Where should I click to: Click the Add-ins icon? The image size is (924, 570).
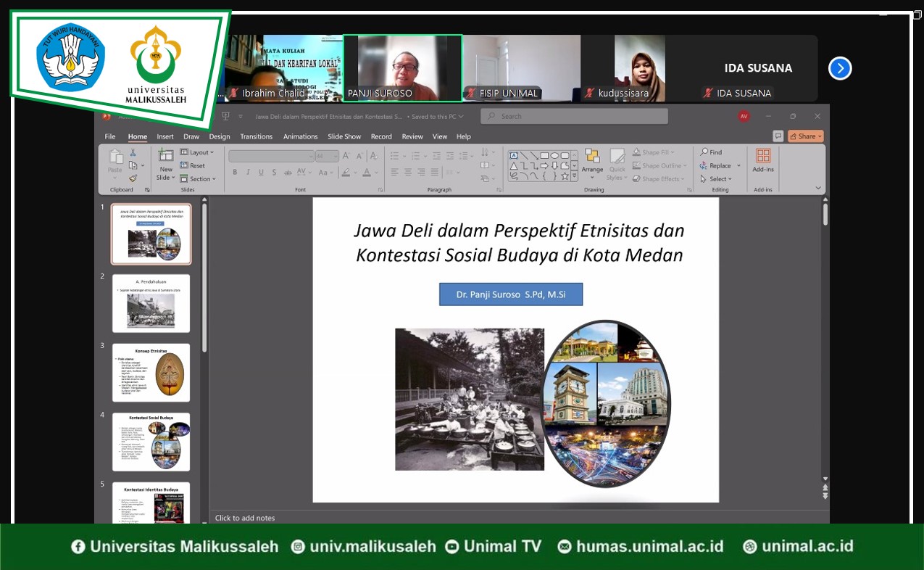point(763,160)
